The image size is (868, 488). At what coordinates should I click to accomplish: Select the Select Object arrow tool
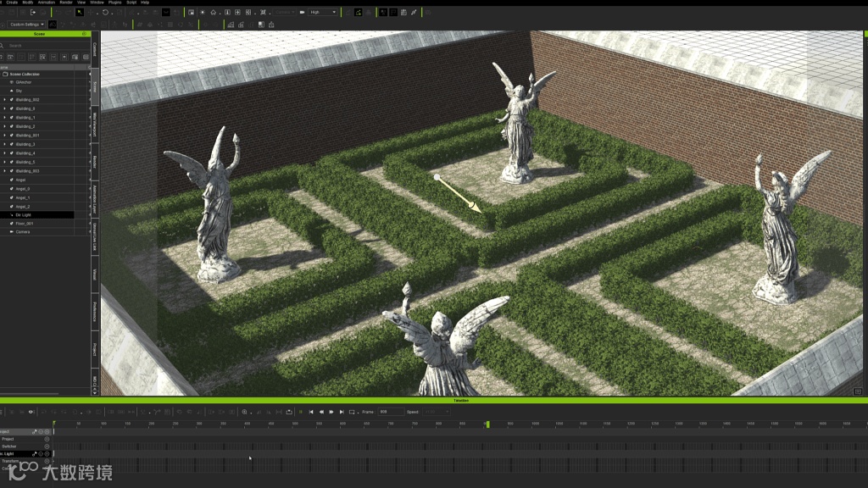point(80,12)
